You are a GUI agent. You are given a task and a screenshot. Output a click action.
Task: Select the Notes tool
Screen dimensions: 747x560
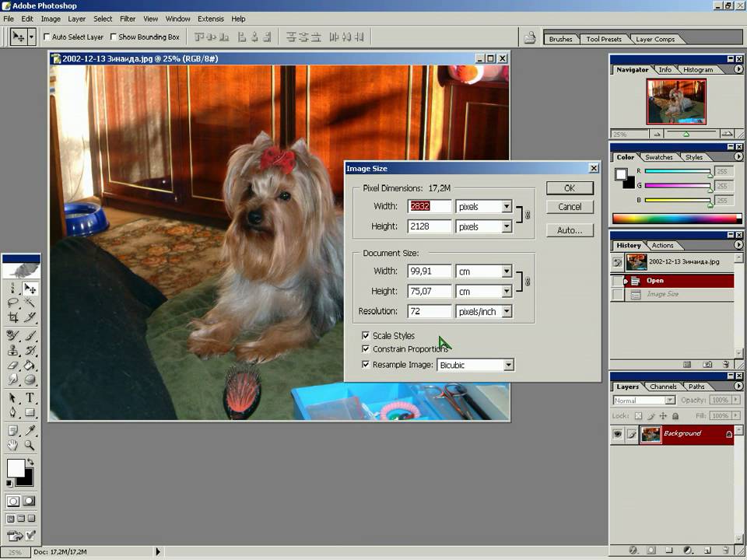coord(13,430)
